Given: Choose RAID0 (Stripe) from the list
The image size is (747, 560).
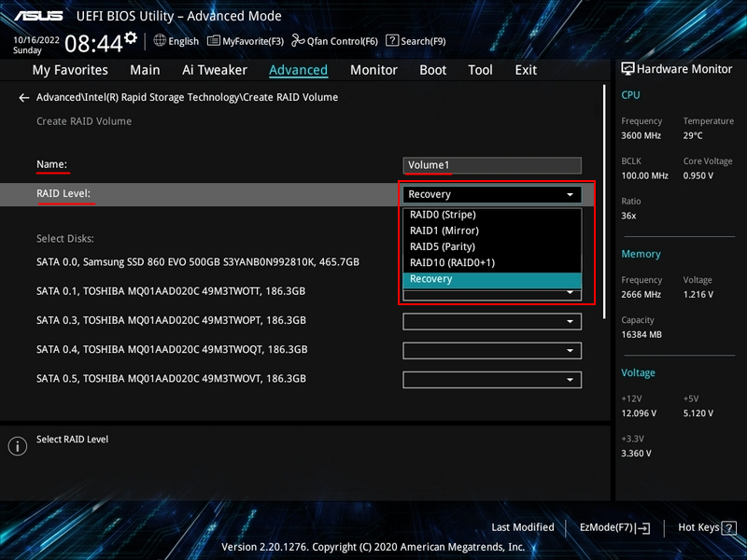Looking at the screenshot, I should (492, 215).
